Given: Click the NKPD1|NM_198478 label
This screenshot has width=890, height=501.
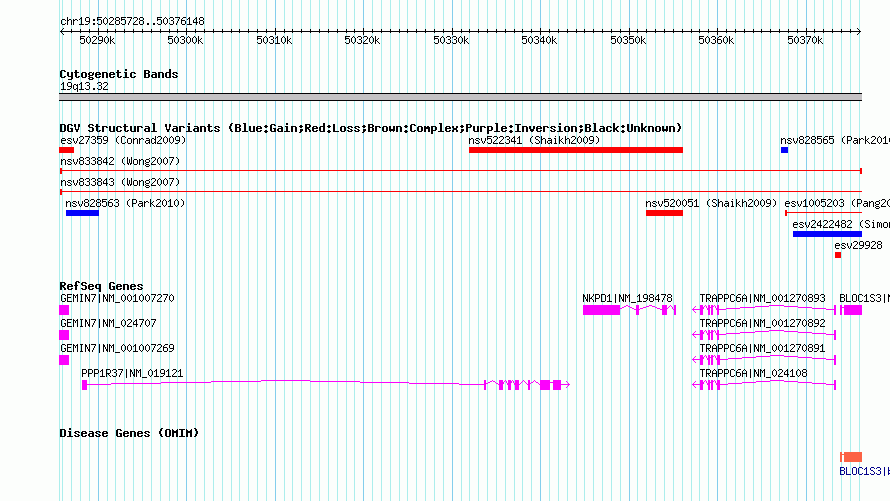Looking at the screenshot, I should pos(627,298).
